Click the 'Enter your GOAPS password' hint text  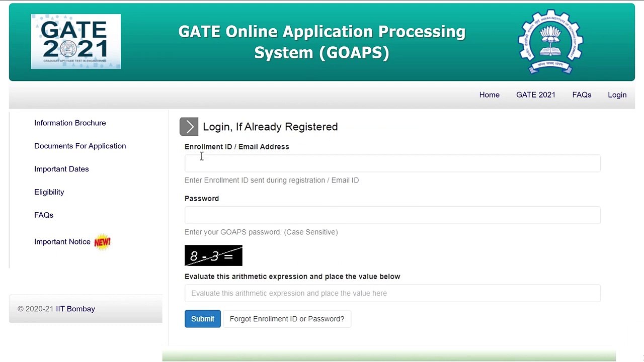[261, 232]
